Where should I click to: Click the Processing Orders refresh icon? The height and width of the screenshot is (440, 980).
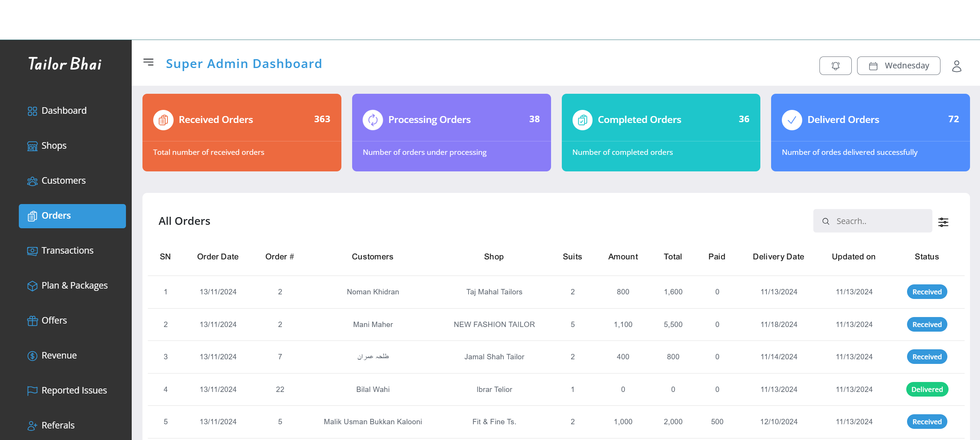[372, 120]
